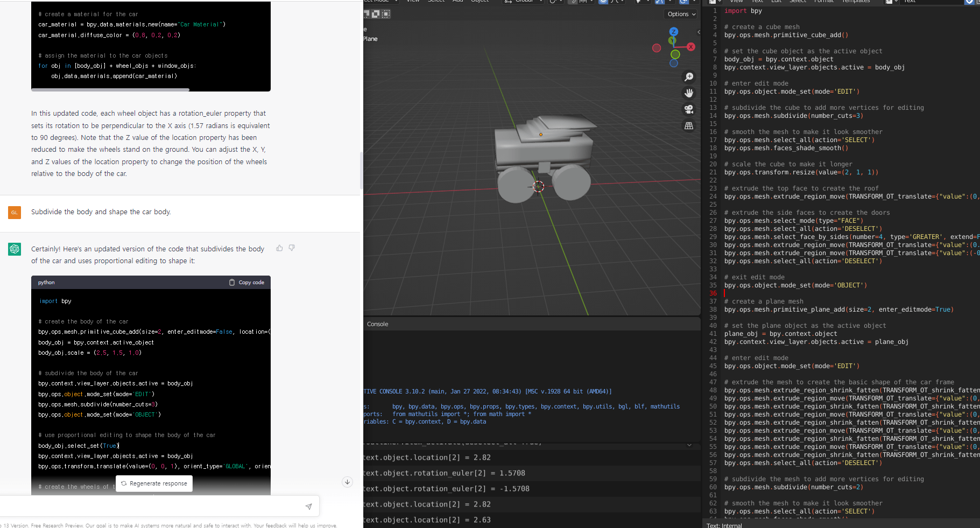Click the zoom magnifier icon in viewport

689,77
